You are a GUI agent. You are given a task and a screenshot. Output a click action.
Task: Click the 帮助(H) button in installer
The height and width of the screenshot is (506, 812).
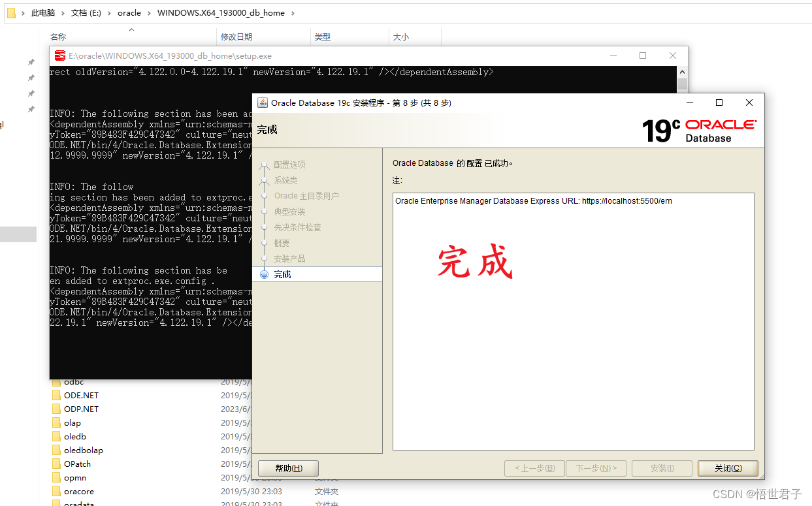288,468
